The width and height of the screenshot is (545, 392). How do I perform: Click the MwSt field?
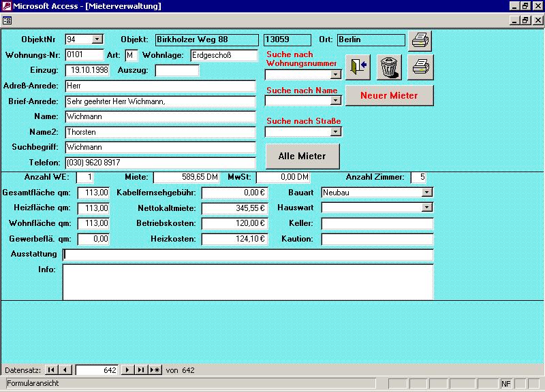pos(283,177)
